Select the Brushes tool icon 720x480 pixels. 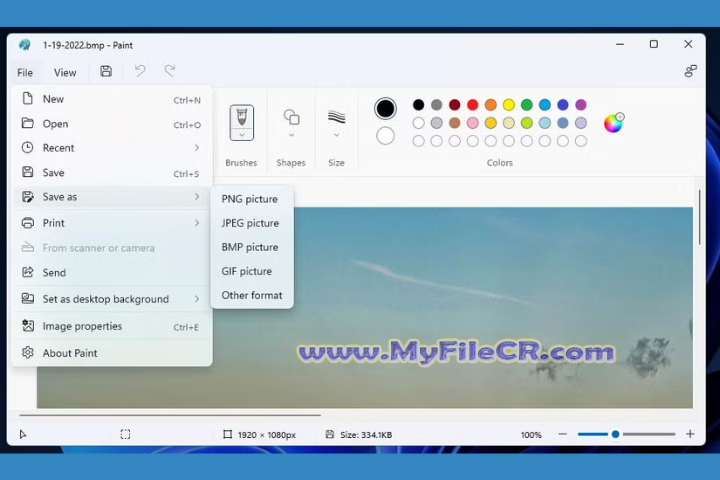point(242,118)
